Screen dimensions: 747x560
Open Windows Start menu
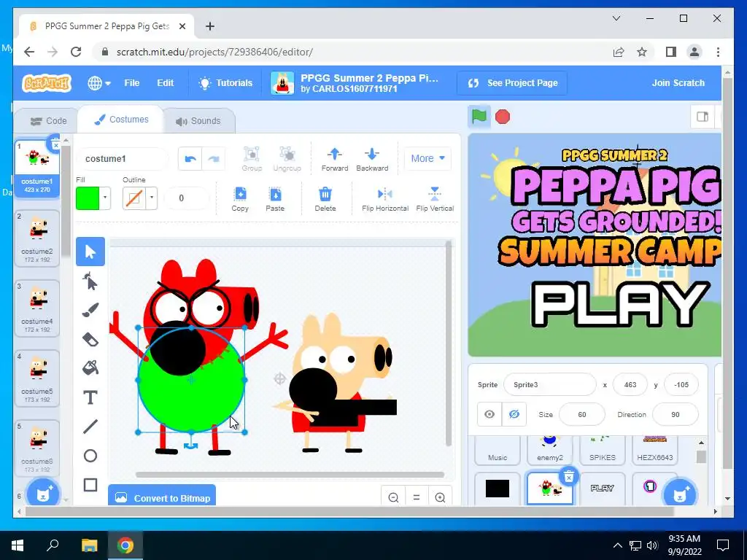(x=18, y=545)
